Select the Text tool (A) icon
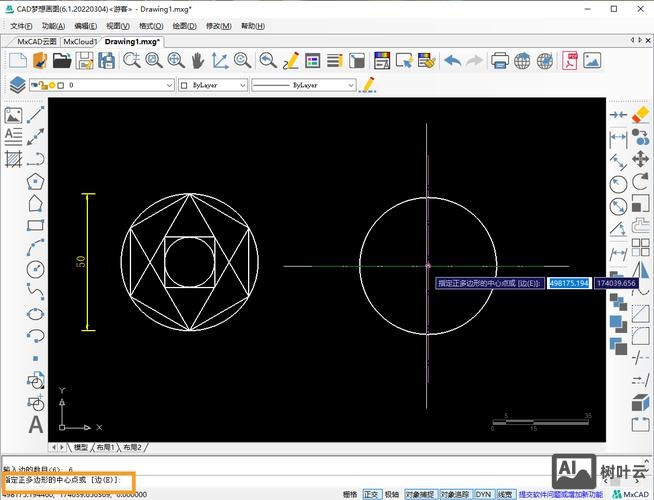The width and height of the screenshot is (654, 500). [x=36, y=424]
